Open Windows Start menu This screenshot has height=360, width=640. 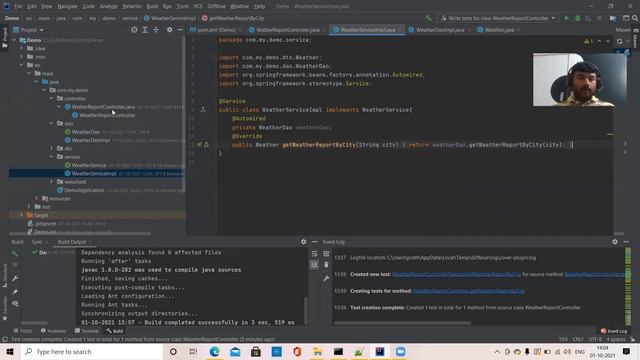click(10, 351)
